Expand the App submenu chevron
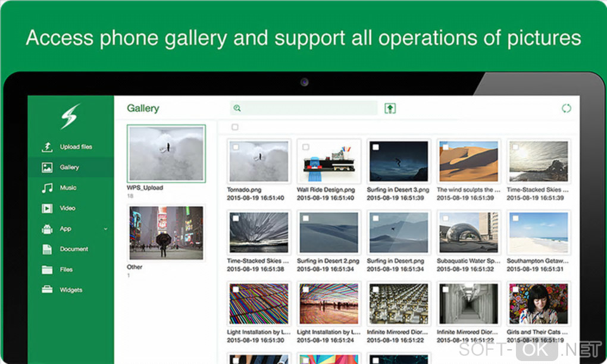Screen dimensions: 607x364 (x=106, y=229)
